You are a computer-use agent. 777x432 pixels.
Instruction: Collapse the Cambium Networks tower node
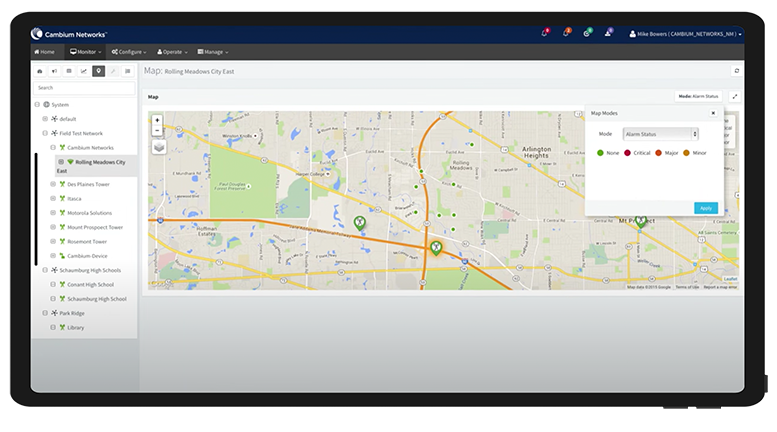tap(53, 148)
